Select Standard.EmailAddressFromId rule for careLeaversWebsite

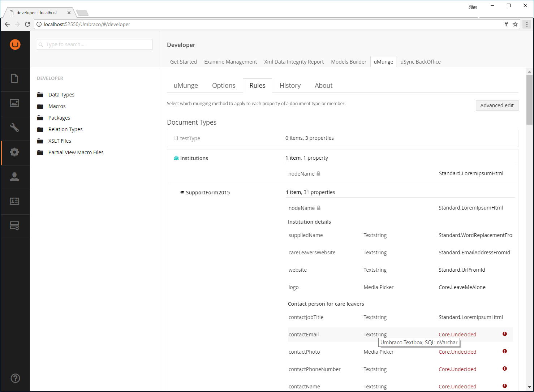(474, 253)
